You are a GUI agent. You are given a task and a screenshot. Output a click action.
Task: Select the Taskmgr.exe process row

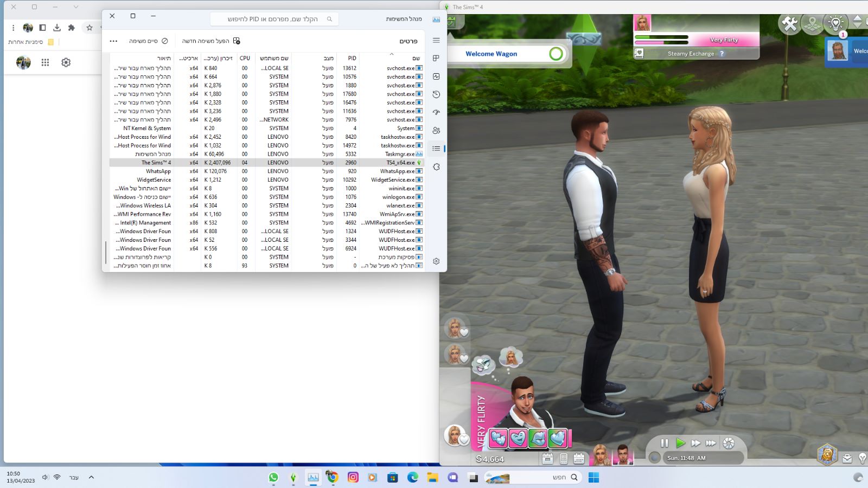click(266, 154)
